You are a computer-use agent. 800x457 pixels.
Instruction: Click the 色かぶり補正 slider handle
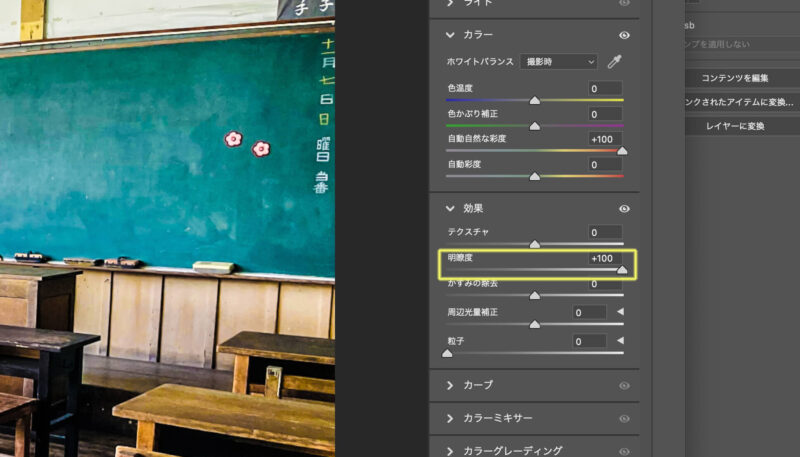(535, 125)
